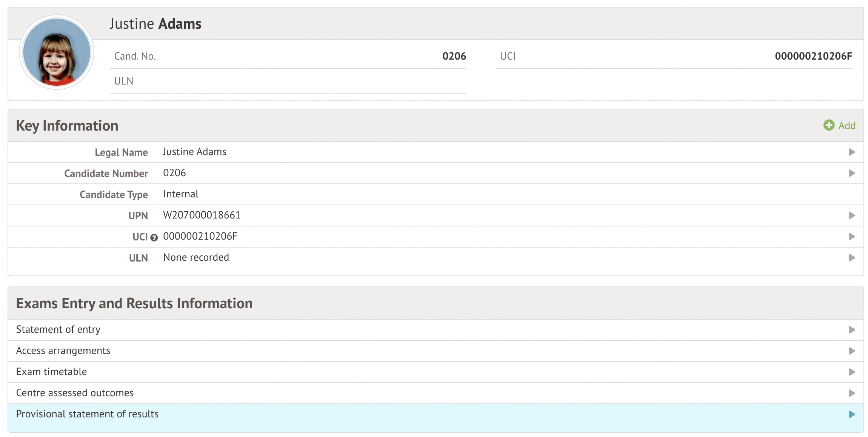Click the ULN row arrow icon

(852, 258)
